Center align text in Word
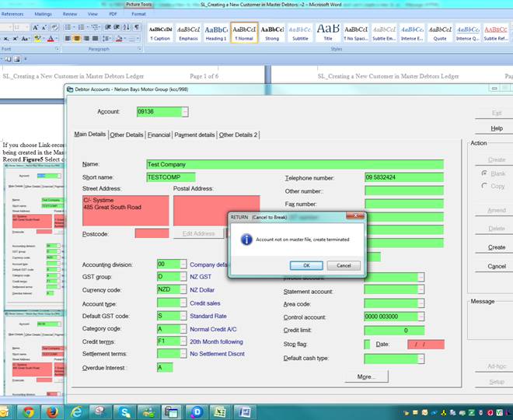This screenshot has width=513, height=420. coord(77,39)
